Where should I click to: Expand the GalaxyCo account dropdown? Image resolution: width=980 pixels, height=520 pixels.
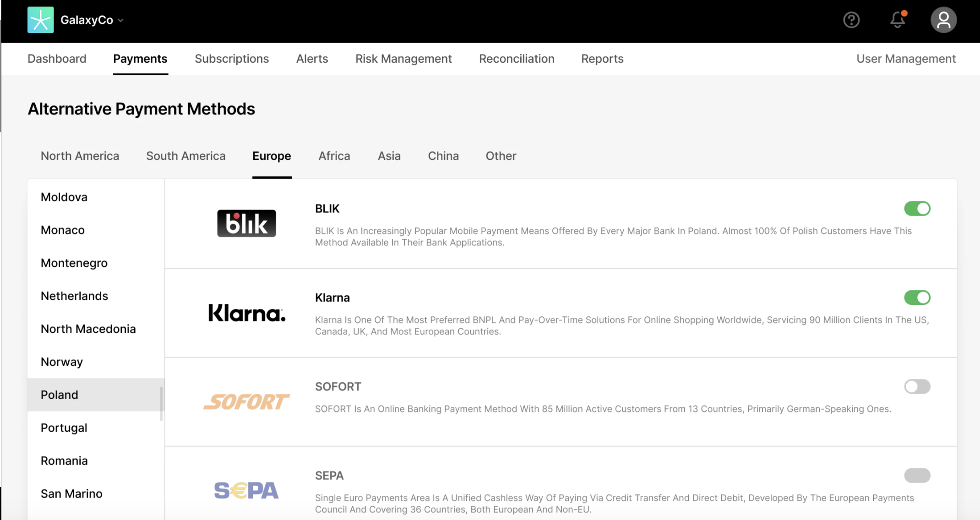pyautogui.click(x=120, y=20)
